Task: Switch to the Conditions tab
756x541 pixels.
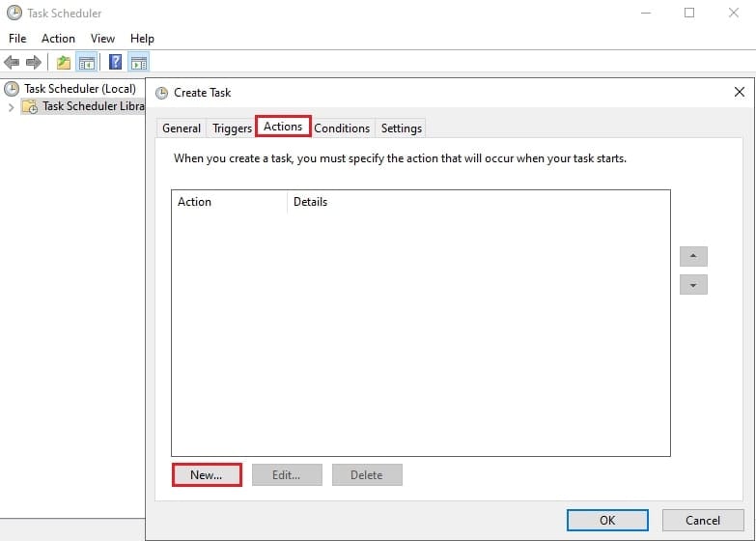Action: pos(342,128)
